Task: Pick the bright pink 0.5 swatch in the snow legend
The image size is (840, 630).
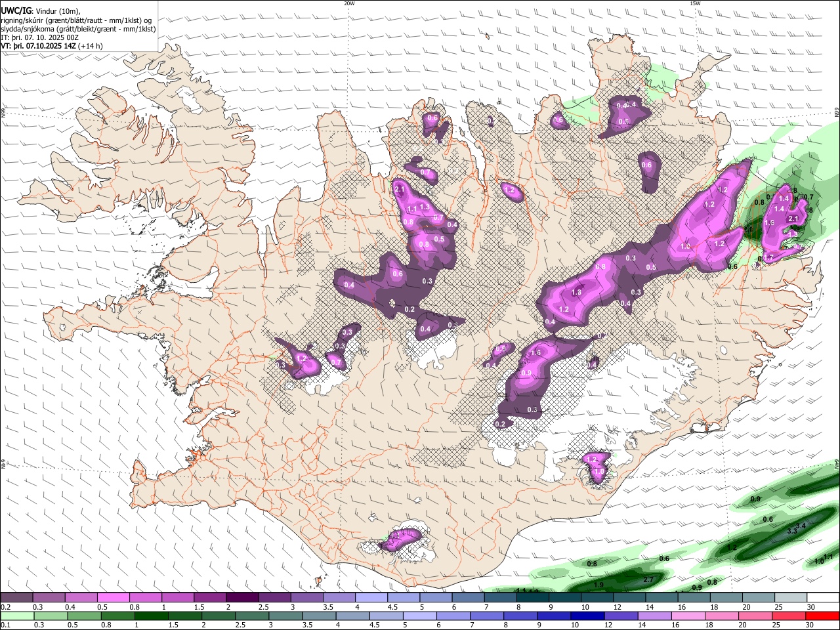Action: 113,598
